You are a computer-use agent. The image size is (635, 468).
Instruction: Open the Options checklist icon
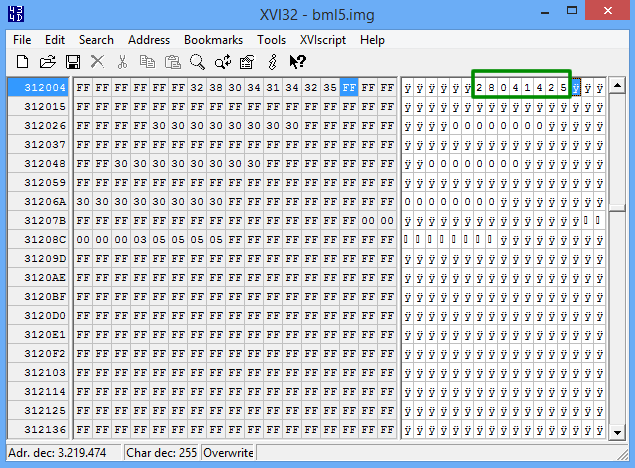(247, 62)
